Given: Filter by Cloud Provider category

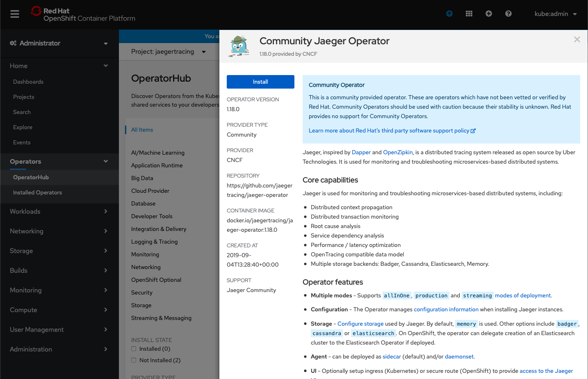Looking at the screenshot, I should point(150,191).
